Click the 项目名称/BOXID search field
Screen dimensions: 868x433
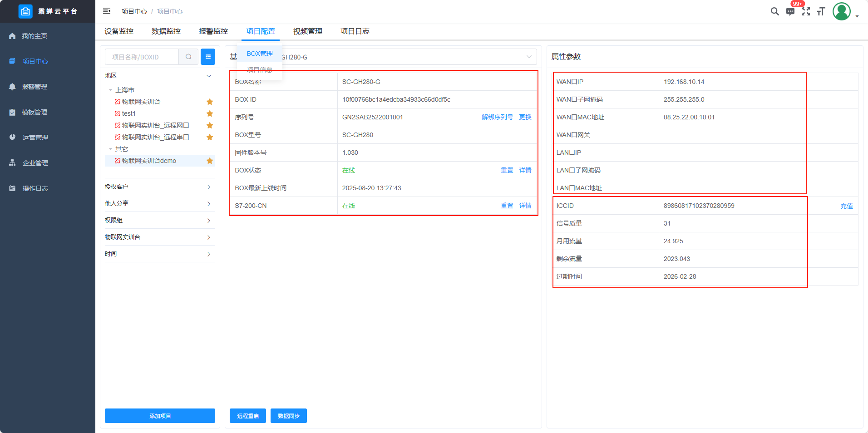coord(142,57)
